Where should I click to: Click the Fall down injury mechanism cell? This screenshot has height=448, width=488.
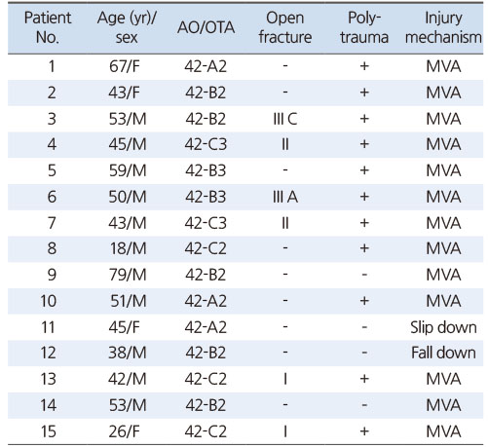443,353
